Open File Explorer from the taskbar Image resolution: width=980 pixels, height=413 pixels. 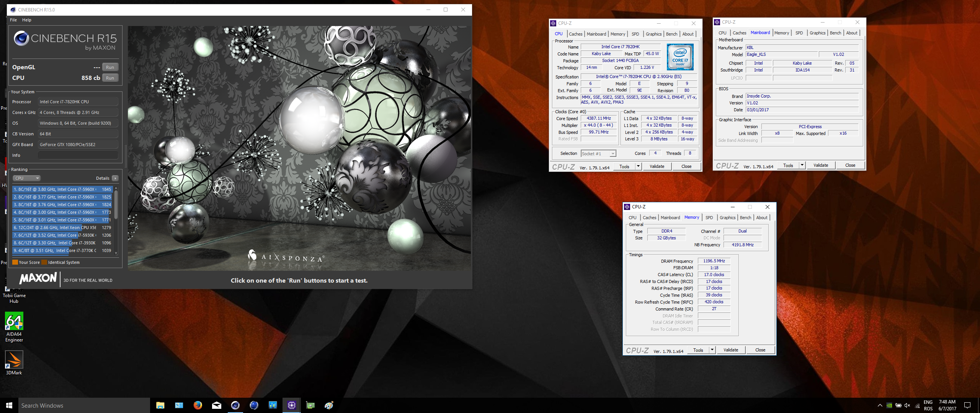pyautogui.click(x=160, y=405)
